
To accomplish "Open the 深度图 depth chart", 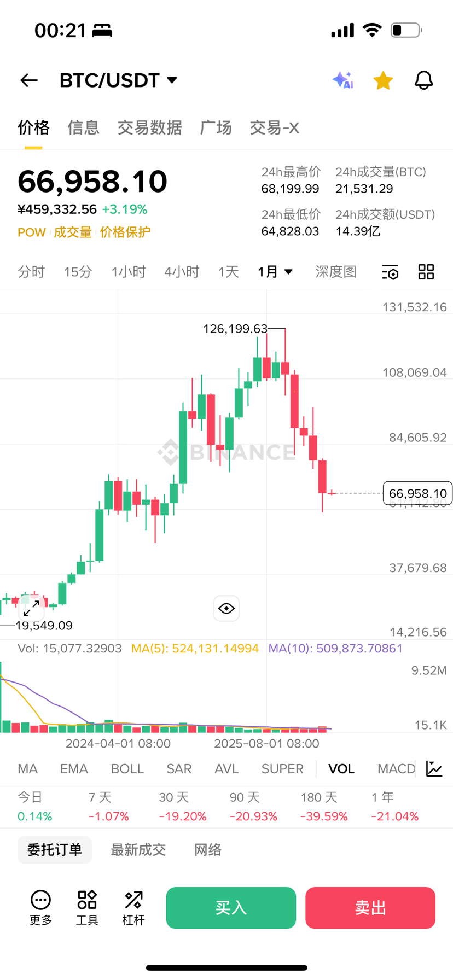I will point(336,272).
